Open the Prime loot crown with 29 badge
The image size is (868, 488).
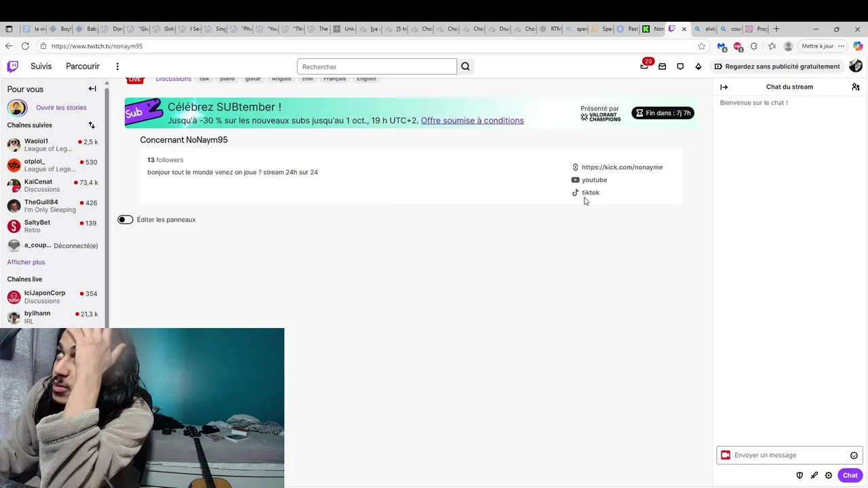pyautogui.click(x=644, y=66)
